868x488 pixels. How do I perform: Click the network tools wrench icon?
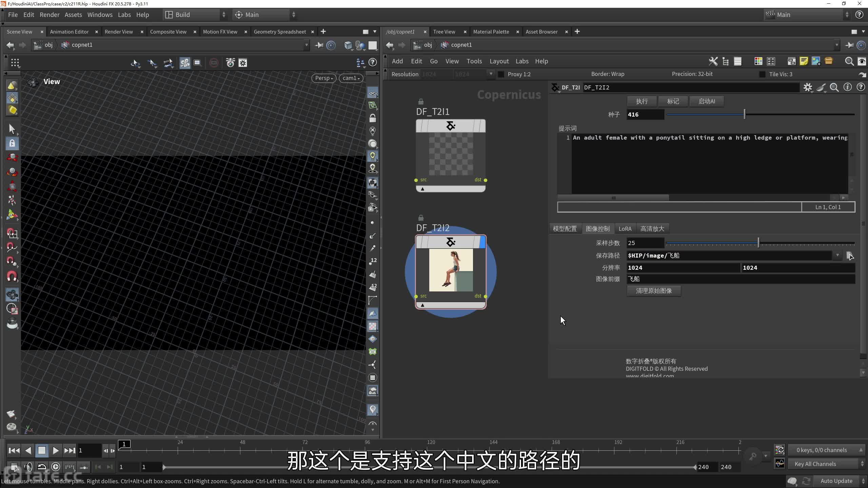click(713, 61)
